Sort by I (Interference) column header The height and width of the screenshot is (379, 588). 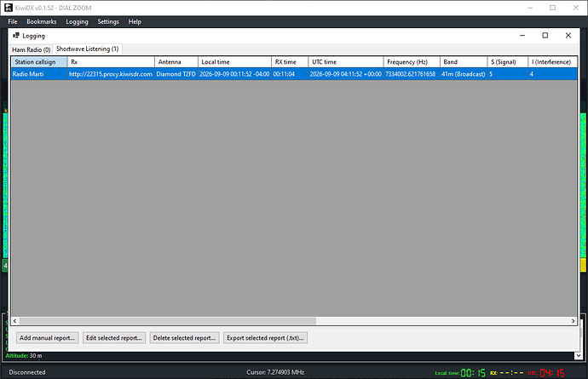click(552, 62)
